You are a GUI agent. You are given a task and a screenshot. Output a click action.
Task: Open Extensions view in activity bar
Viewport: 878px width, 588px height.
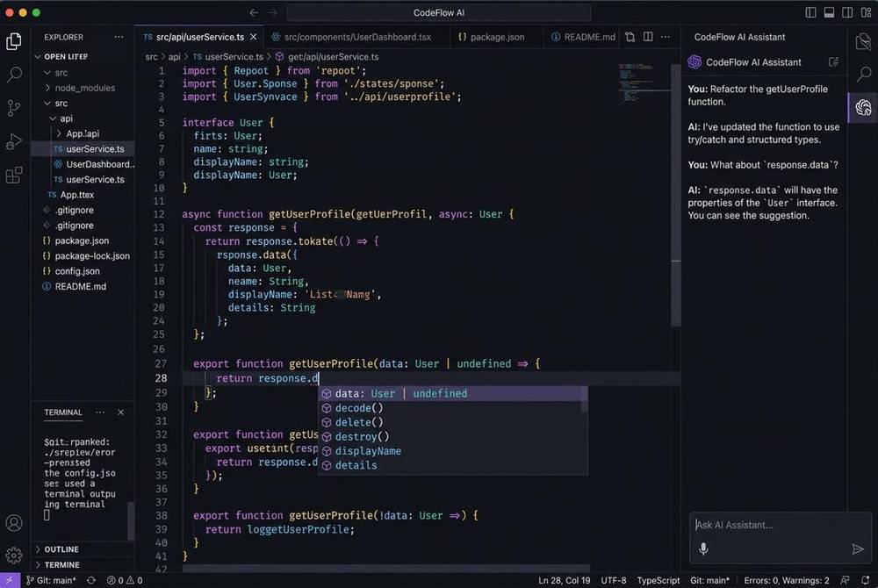tap(14, 176)
